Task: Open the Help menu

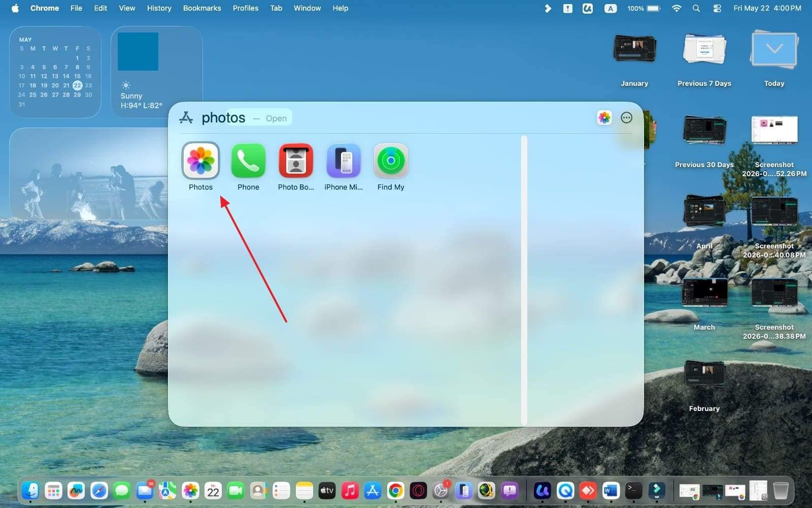Action: (340, 8)
